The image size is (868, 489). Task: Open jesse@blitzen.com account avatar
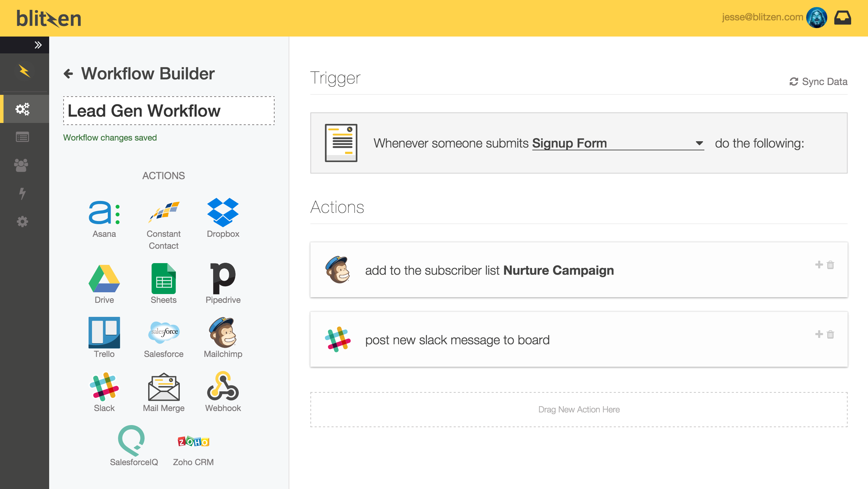(x=816, y=18)
